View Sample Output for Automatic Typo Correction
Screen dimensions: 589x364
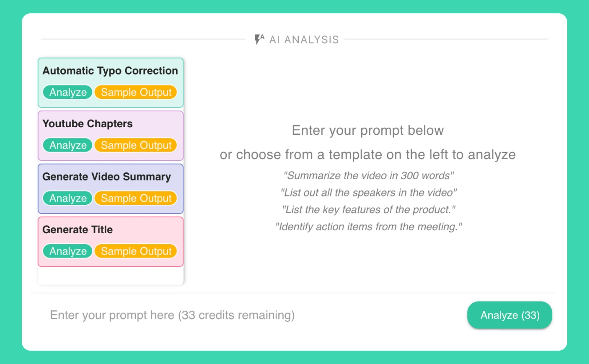pyautogui.click(x=136, y=92)
